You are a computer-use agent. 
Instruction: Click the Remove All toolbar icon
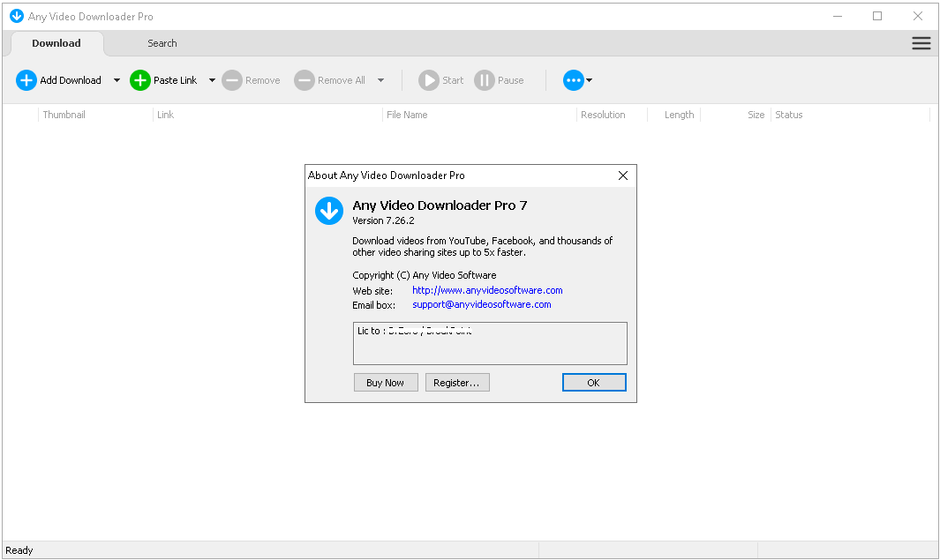(x=304, y=80)
